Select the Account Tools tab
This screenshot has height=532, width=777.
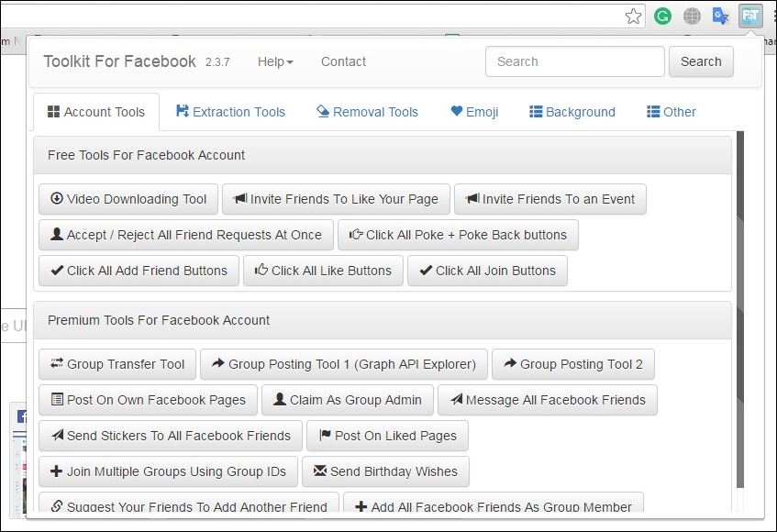point(96,112)
